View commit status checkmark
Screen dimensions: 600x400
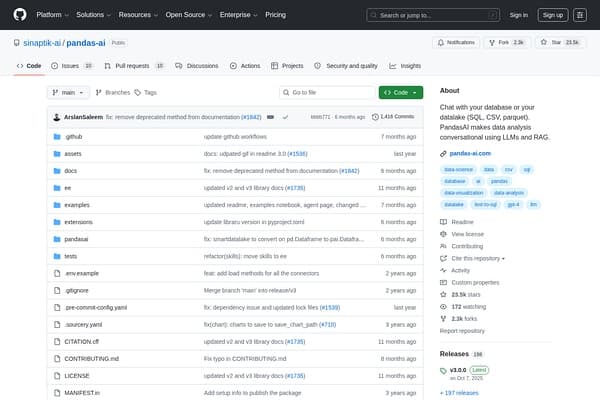tap(285, 117)
